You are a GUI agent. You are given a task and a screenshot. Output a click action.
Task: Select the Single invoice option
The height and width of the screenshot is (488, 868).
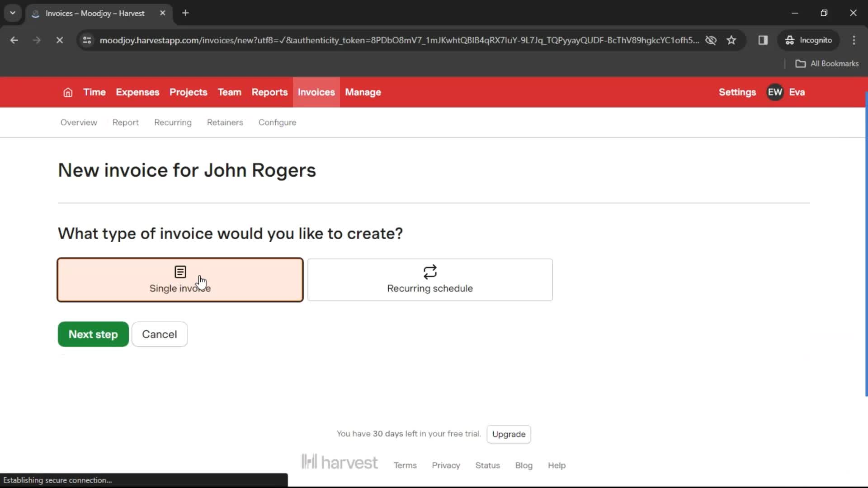tap(180, 279)
